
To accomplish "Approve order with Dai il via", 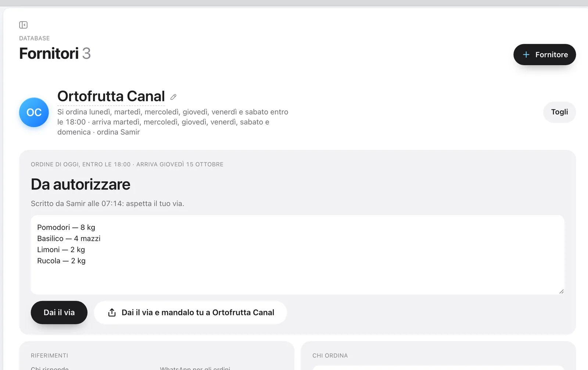I will click(x=59, y=312).
